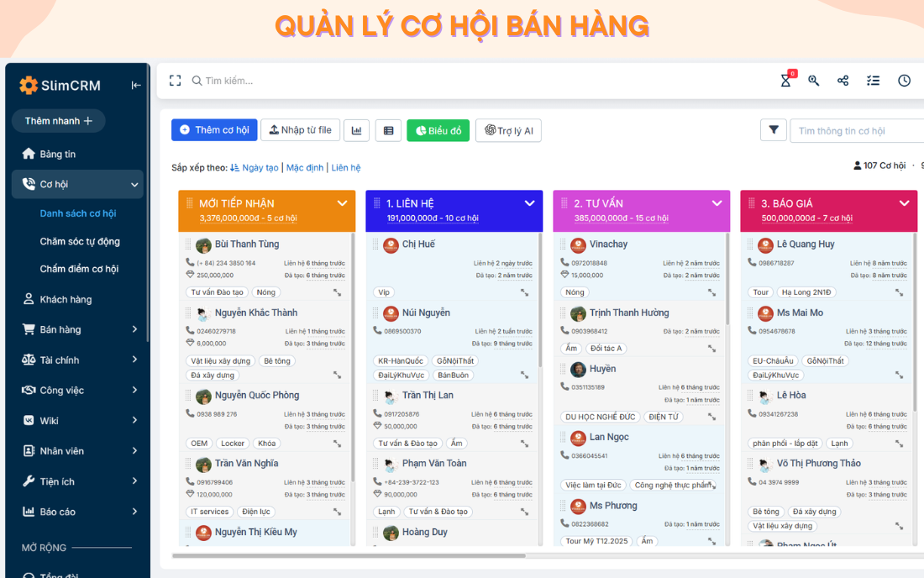This screenshot has height=578, width=924.
Task: Click the filter funnel icon
Action: [773, 129]
